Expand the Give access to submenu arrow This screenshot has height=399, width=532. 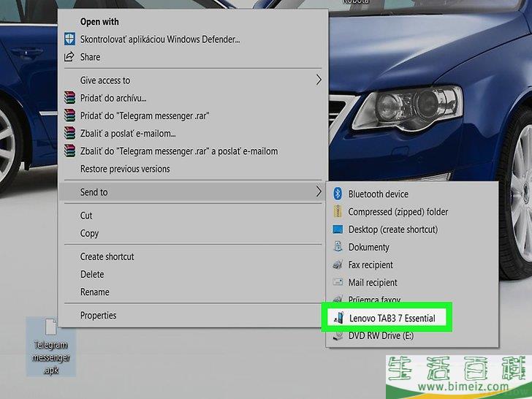tap(319, 80)
